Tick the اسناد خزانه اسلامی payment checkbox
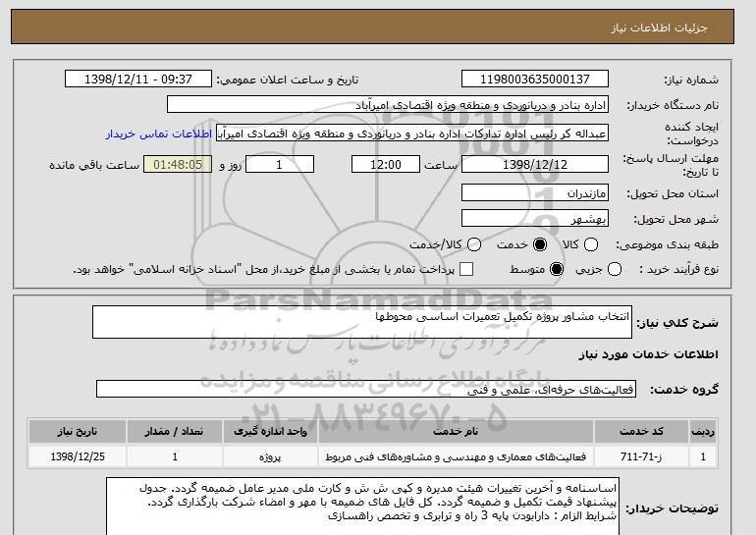Viewport: 756px width, 535px height. click(466, 269)
